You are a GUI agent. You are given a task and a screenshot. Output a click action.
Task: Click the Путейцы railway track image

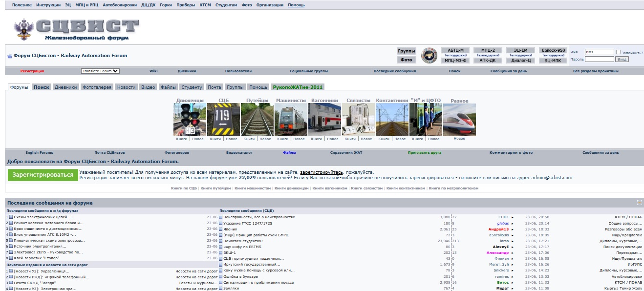coord(257,120)
